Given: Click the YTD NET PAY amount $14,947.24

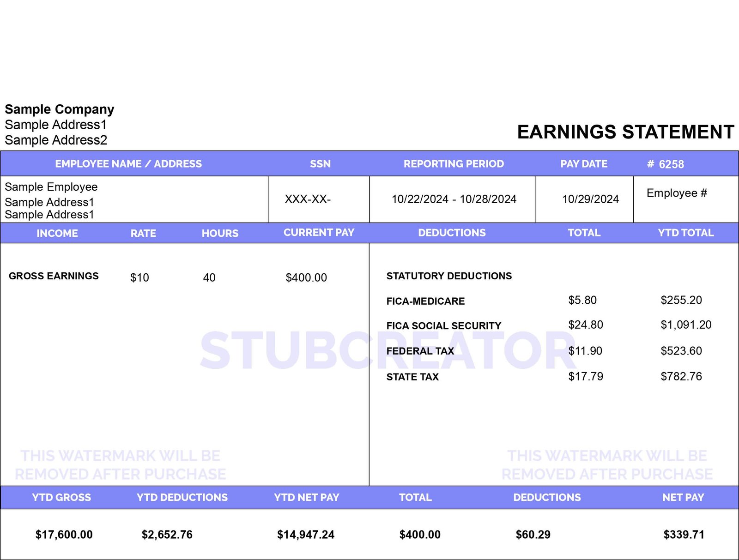Looking at the screenshot, I should pyautogui.click(x=305, y=535).
